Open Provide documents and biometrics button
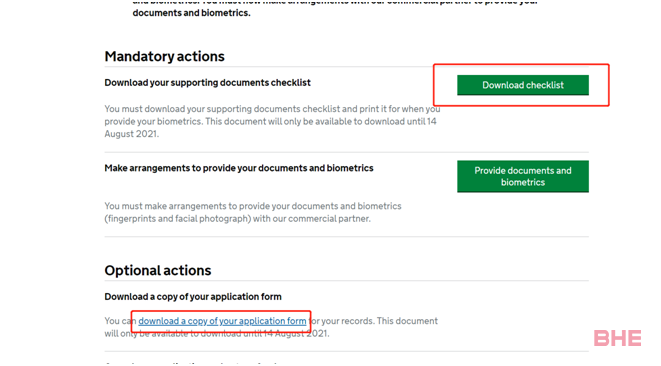Screen dimensions: 661x366 (523, 176)
